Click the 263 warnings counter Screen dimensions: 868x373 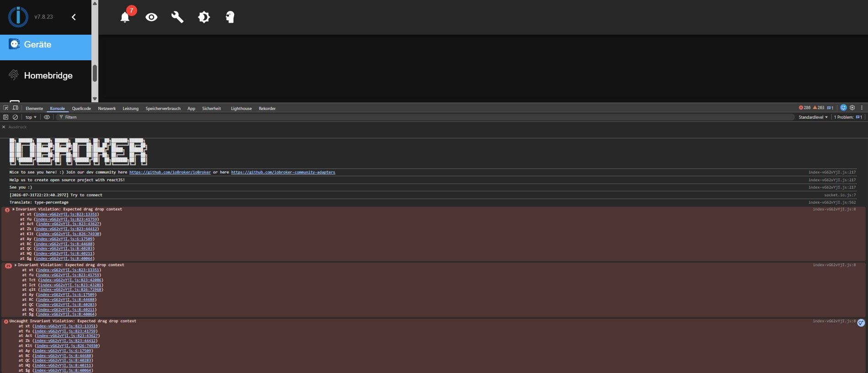(x=819, y=108)
